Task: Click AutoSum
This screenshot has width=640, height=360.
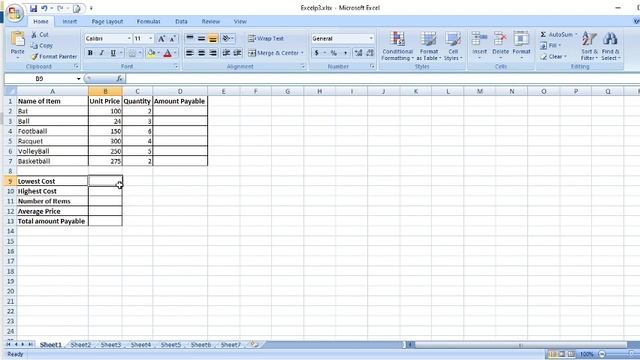Action: (x=557, y=35)
